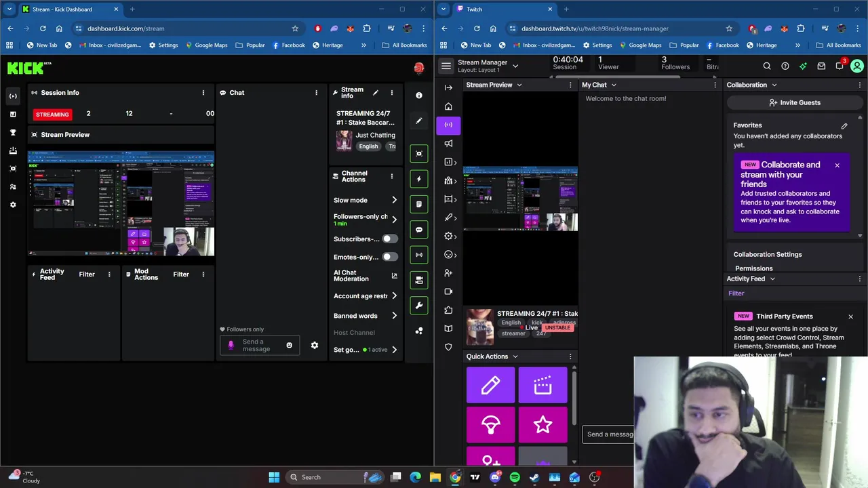Open Channel Actions three-dot menu
868x488 pixels.
pyautogui.click(x=391, y=176)
